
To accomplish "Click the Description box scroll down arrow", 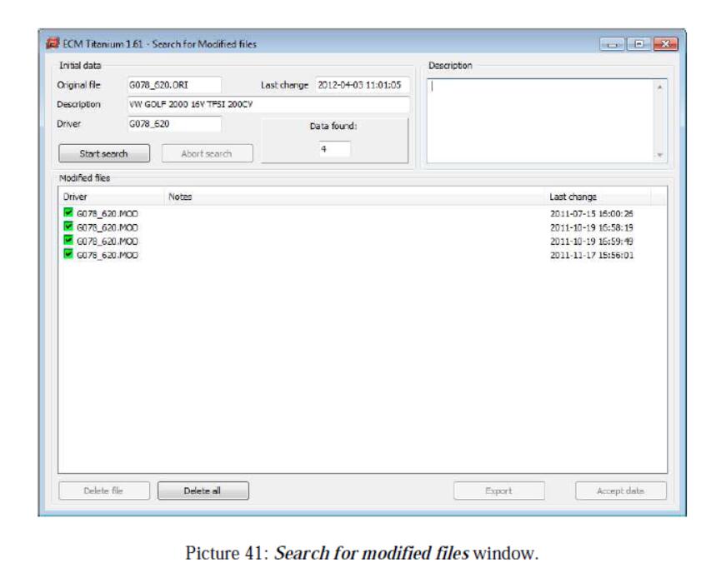I will [660, 155].
